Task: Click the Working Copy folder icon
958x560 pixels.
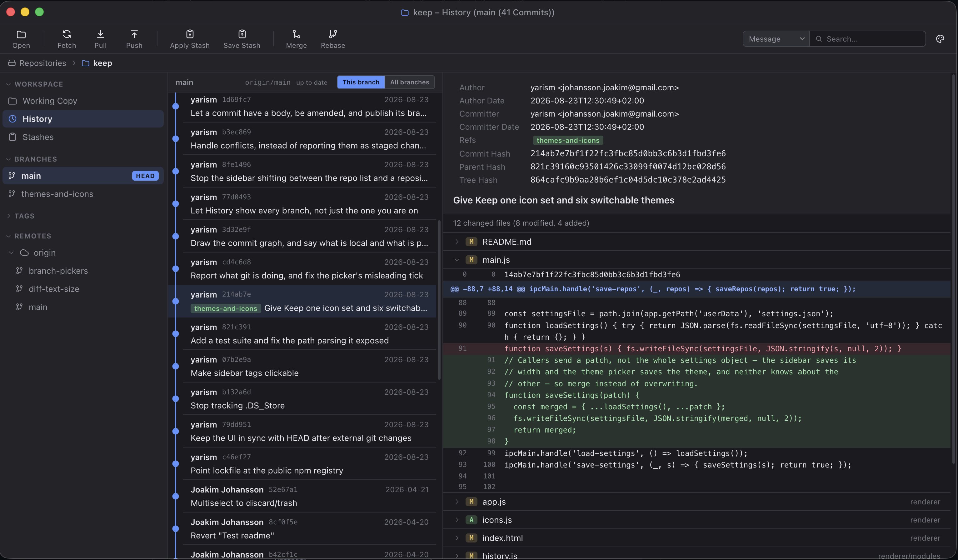Action: pos(12,101)
